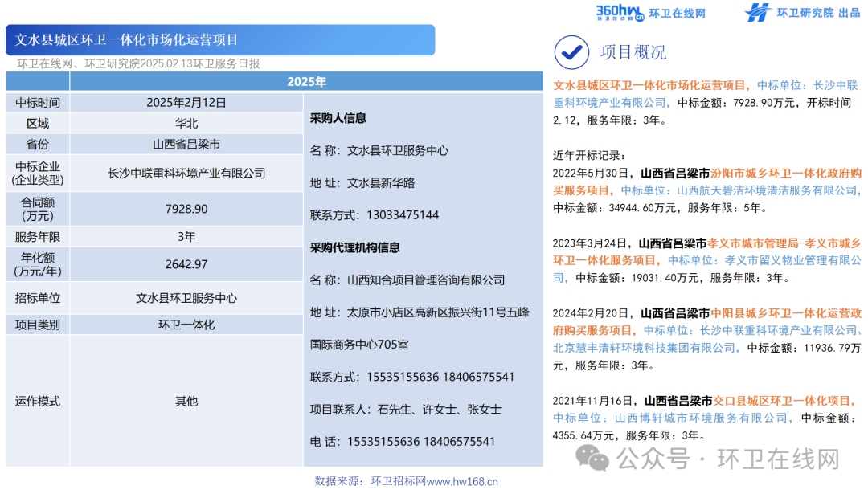The height and width of the screenshot is (494, 868).
Task: Select 4355.64万元 amount text
Action: [x=583, y=435]
